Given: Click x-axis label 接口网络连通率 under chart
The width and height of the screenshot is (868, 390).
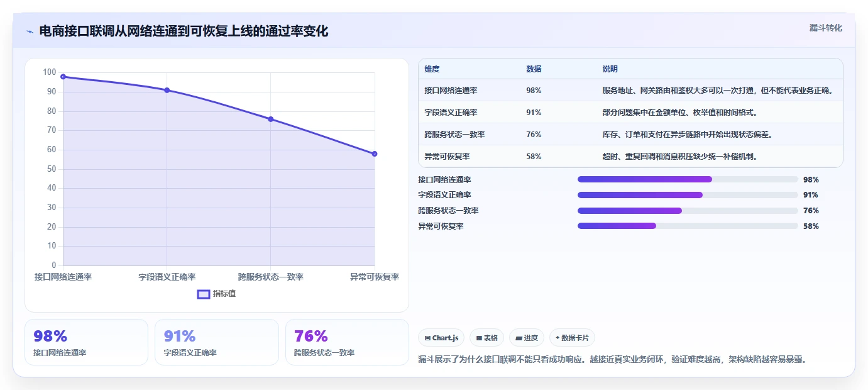Looking at the screenshot, I should [63, 277].
